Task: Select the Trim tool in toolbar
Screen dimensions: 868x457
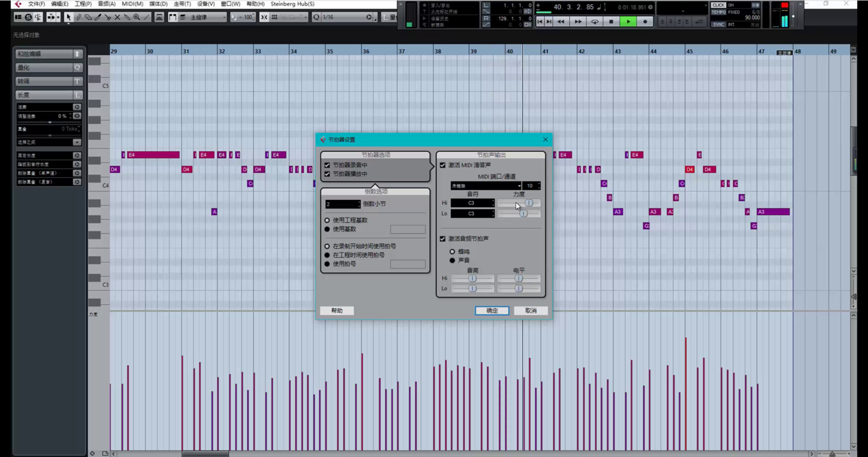Action: [x=98, y=17]
